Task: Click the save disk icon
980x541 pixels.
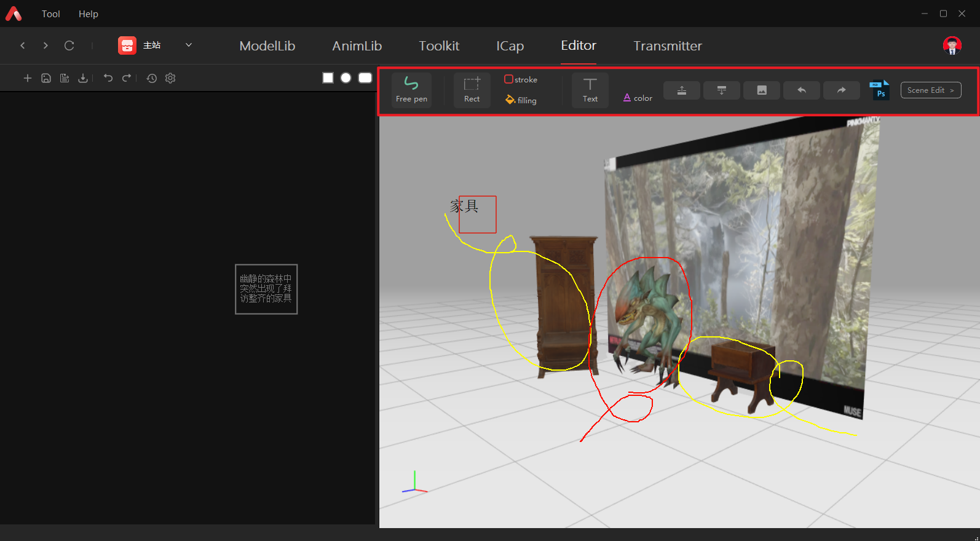Action: (46, 78)
